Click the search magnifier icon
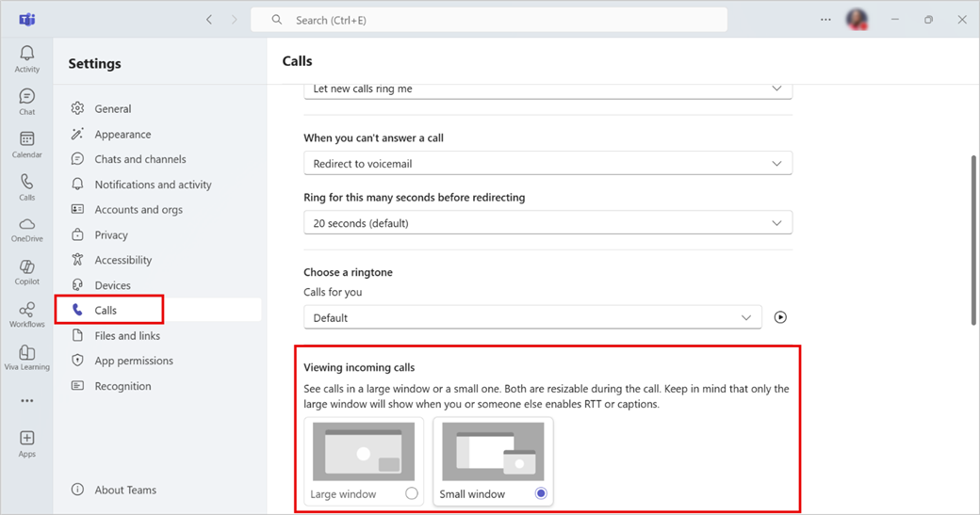This screenshot has height=515, width=980. click(x=277, y=20)
